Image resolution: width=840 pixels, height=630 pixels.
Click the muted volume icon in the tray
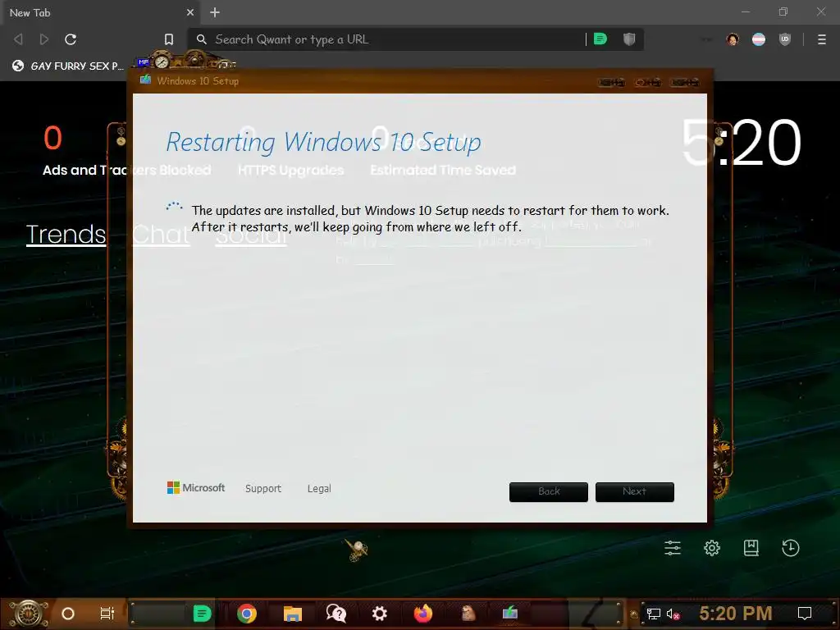pos(673,614)
